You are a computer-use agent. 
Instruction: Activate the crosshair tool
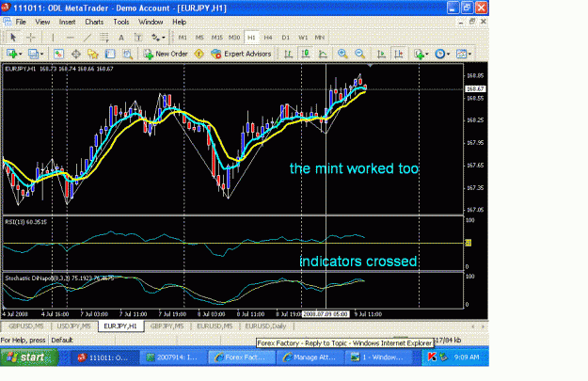click(31, 38)
